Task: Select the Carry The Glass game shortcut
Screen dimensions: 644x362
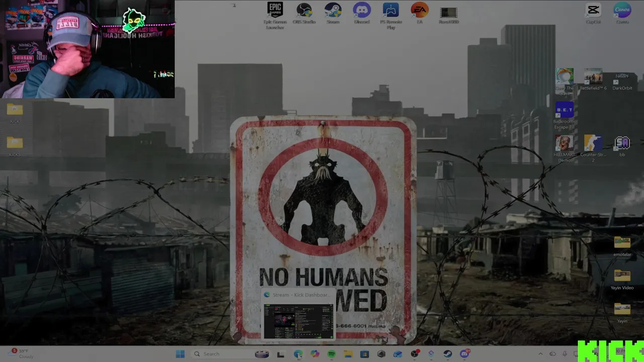Action: [x=565, y=82]
